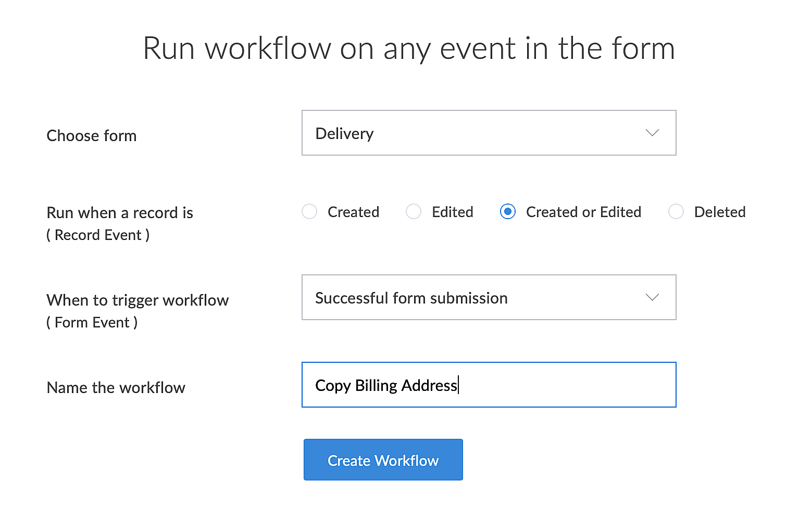Click the 'Created or Edited' label text
Viewport: 799px width, 532px height.
pos(583,212)
